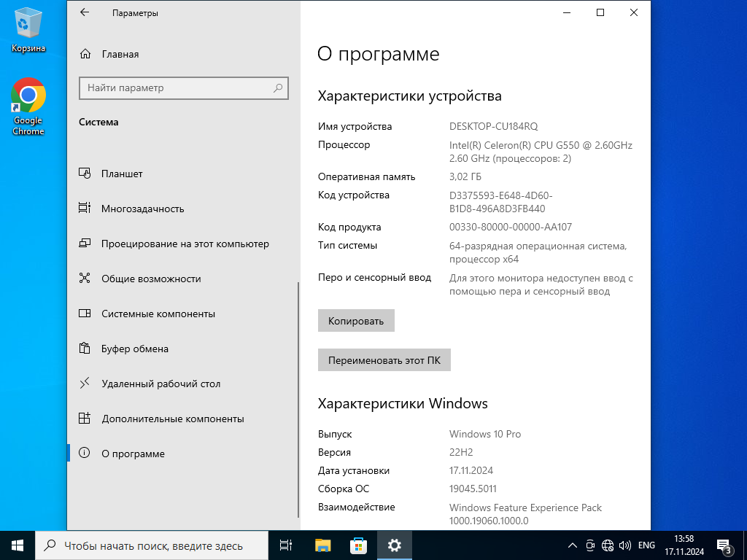The height and width of the screenshot is (560, 747).
Task: Open the notification center icon
Action: pos(724,545)
